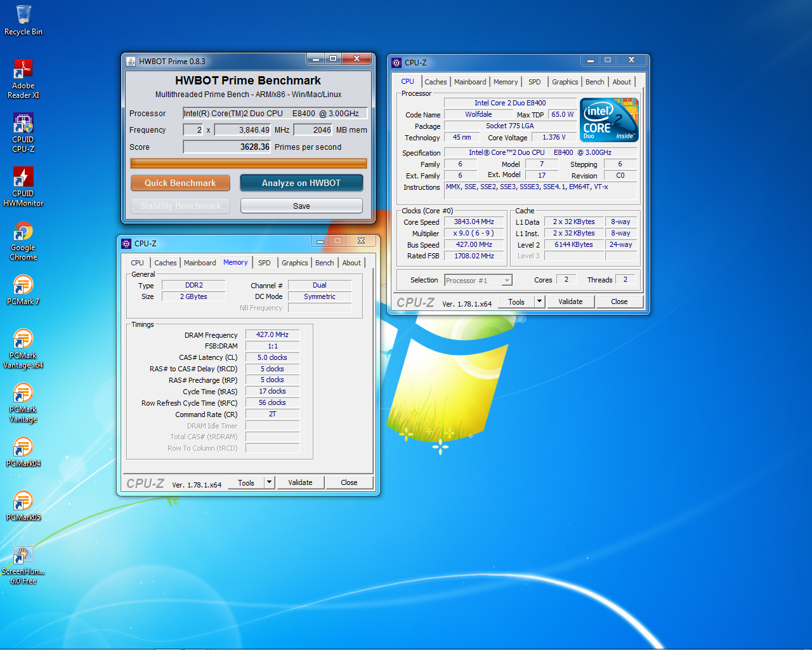Select the PCMark Vantage desktop icon

[x=23, y=402]
